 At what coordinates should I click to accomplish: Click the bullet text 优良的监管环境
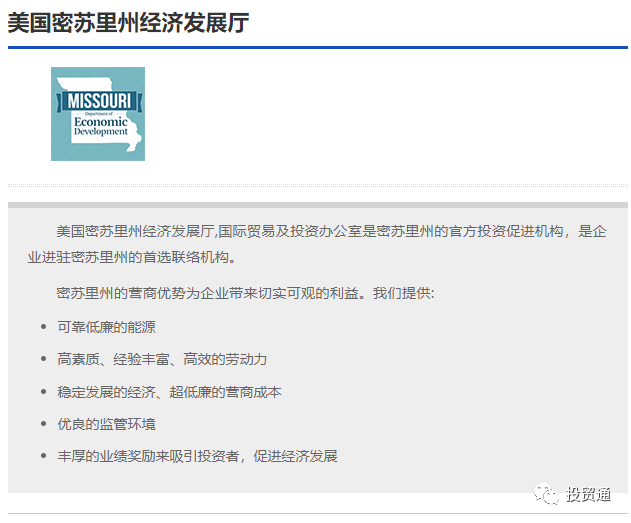point(106,424)
